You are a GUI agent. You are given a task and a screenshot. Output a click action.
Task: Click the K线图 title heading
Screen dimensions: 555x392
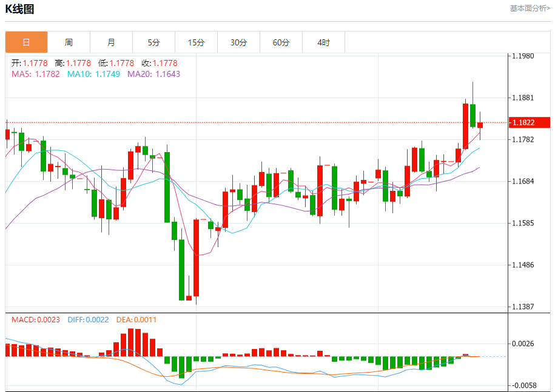point(19,9)
